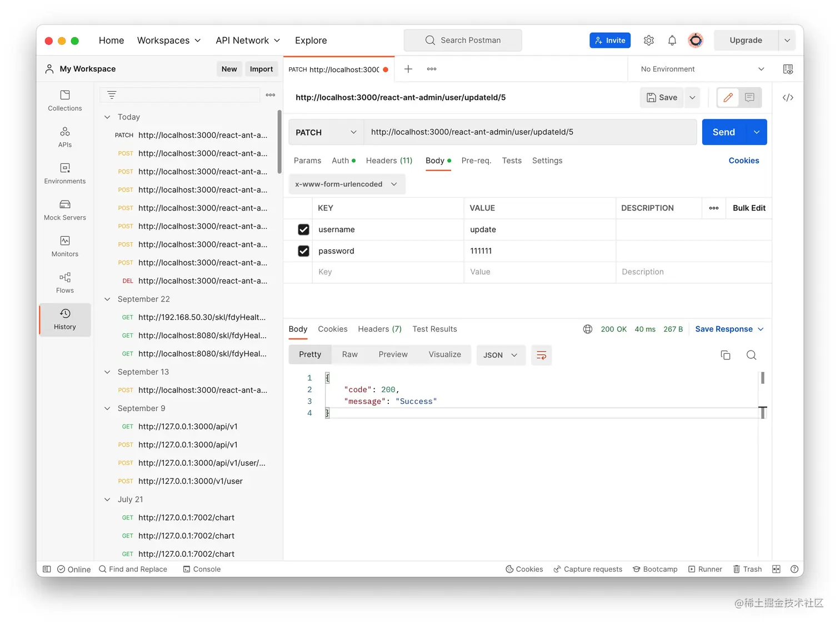Open the Flows sidebar panel
The height and width of the screenshot is (625, 840).
coord(65,283)
